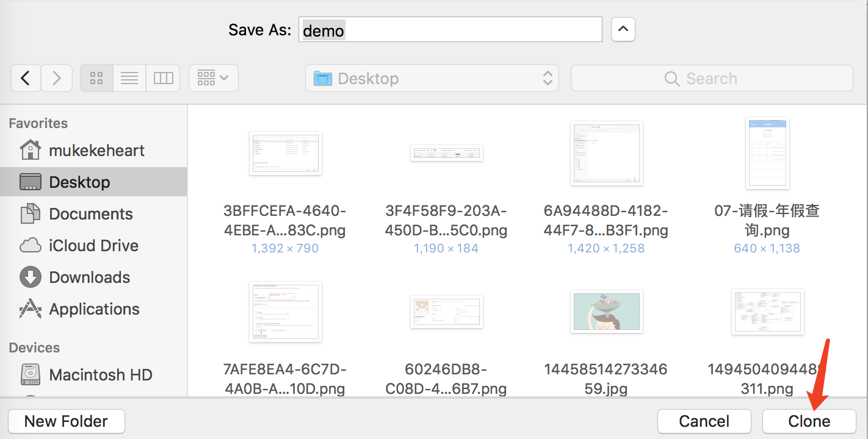Open the item arrangement dropdown
The height and width of the screenshot is (439, 868).
pos(213,78)
